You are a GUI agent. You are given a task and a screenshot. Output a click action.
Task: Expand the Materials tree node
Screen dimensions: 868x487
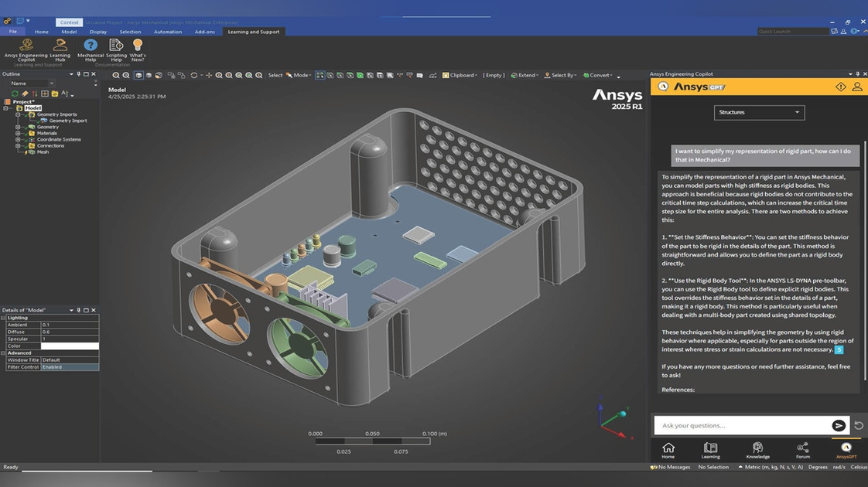tap(18, 133)
